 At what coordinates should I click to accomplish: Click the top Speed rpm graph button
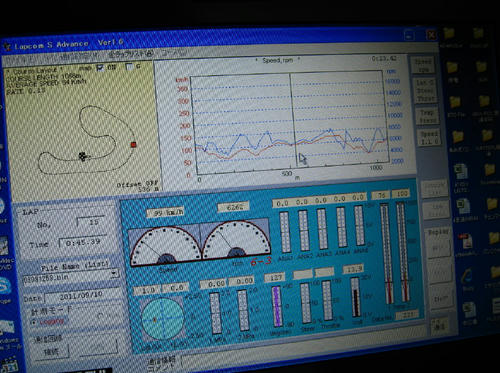pos(423,66)
